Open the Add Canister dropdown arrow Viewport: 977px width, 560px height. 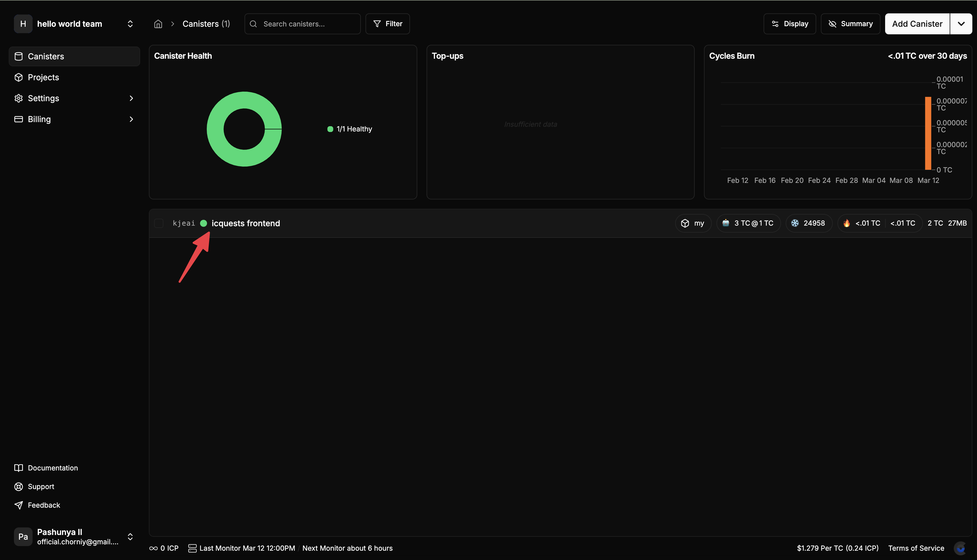click(961, 24)
